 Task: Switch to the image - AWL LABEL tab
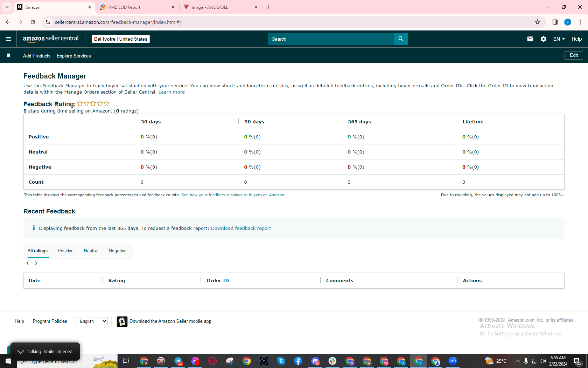coord(220,7)
